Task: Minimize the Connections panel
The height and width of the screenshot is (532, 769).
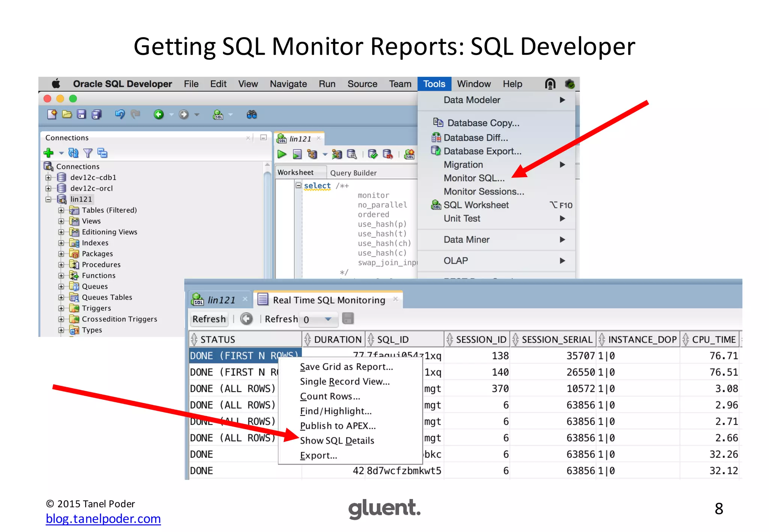Action: (264, 137)
